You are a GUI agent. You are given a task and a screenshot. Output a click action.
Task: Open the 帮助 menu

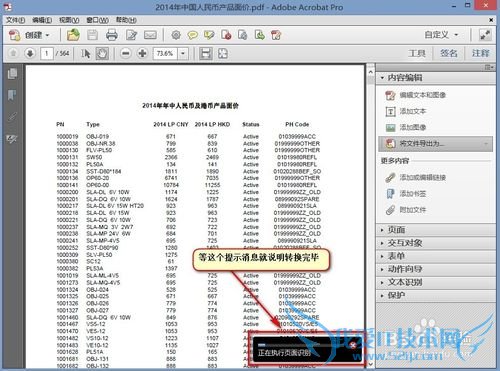(x=126, y=20)
